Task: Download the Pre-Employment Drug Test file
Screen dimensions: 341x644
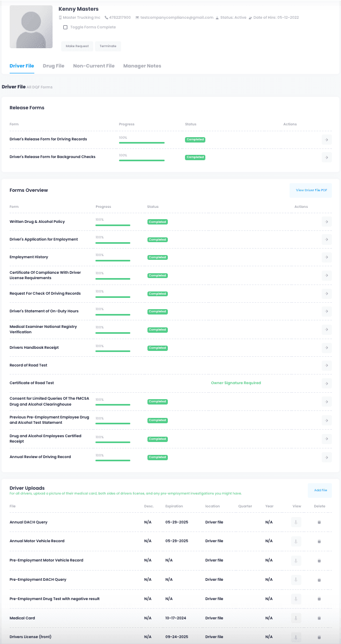Action: pos(296,598)
